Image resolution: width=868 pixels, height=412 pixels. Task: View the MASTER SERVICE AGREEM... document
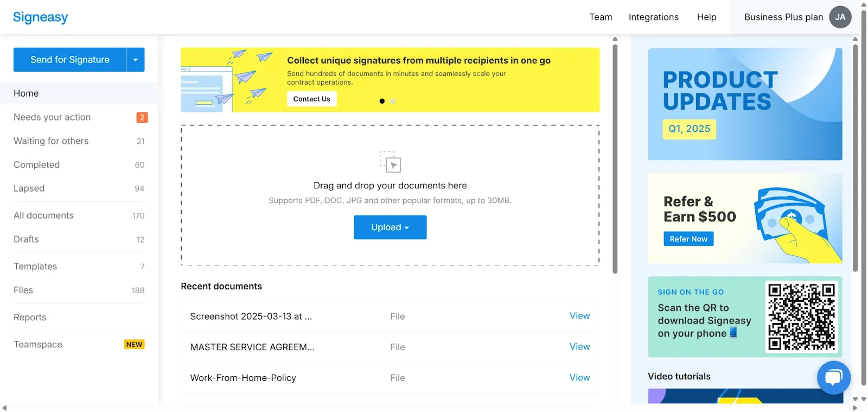[579, 346]
